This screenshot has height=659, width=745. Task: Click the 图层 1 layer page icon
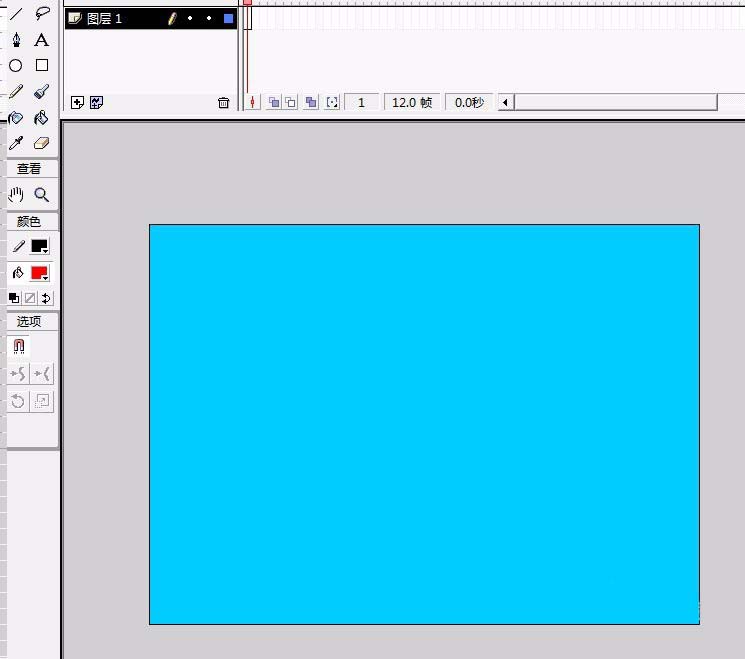[x=75, y=19]
